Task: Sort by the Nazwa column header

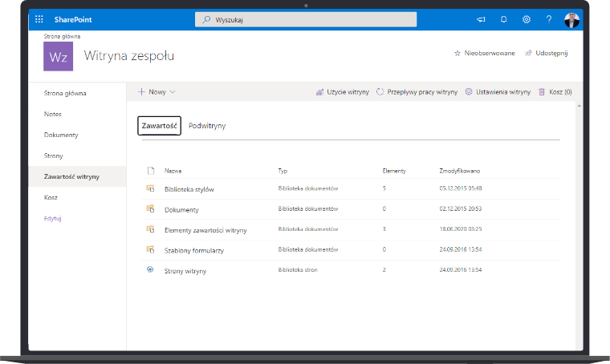Action: pyautogui.click(x=173, y=171)
